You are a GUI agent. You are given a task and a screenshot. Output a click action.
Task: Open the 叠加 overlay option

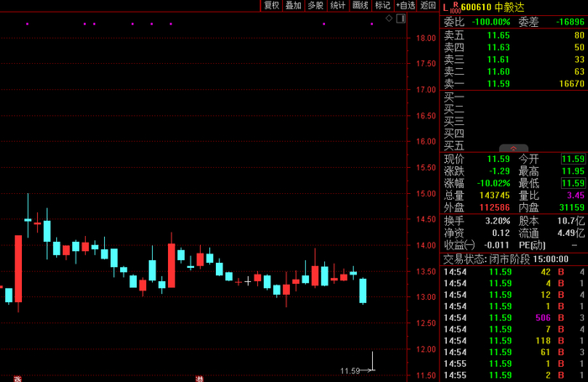tap(294, 6)
